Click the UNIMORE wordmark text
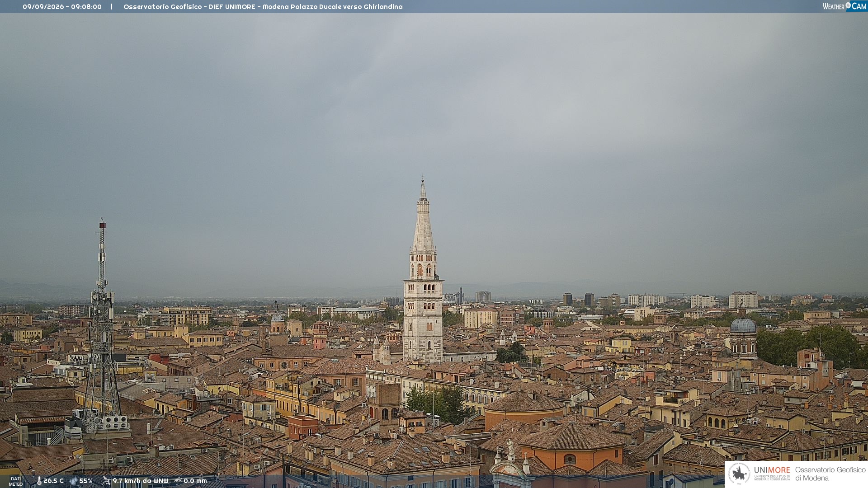The image size is (868, 488). tap(772, 470)
